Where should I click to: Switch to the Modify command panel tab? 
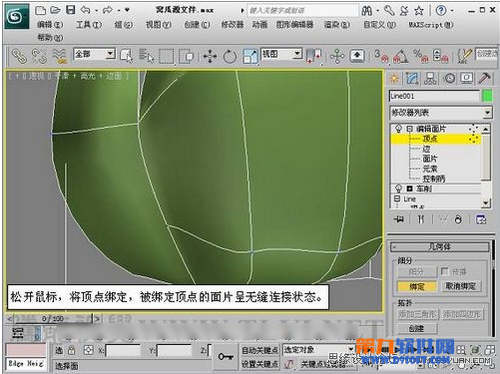pos(412,78)
